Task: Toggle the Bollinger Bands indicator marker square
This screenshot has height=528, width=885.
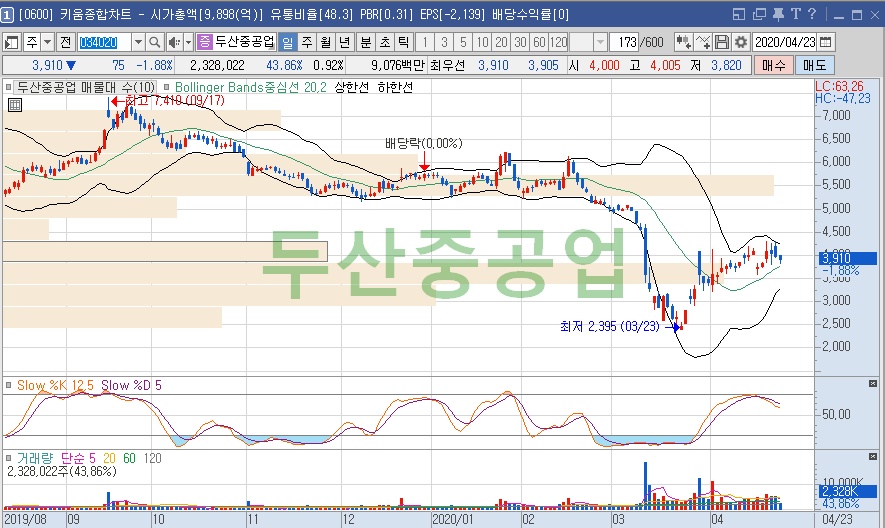Action: pos(167,87)
